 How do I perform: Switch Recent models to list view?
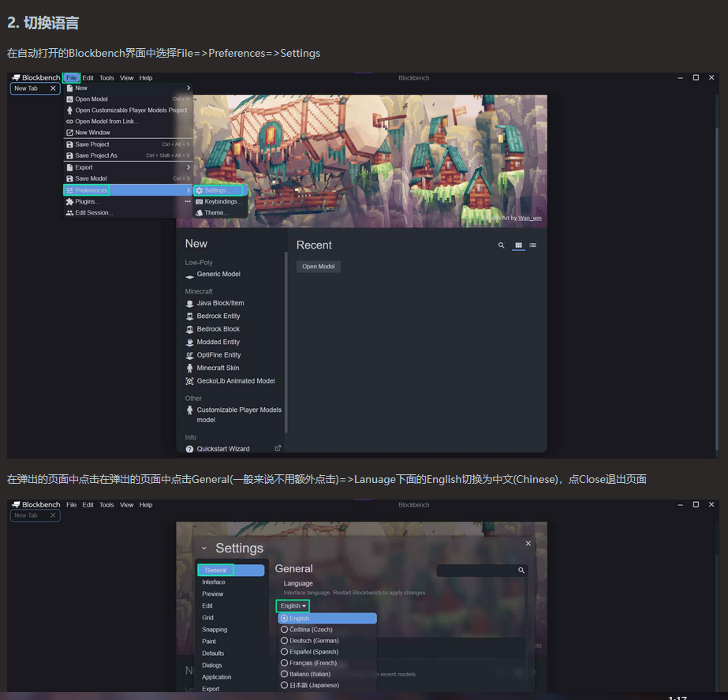coord(533,245)
